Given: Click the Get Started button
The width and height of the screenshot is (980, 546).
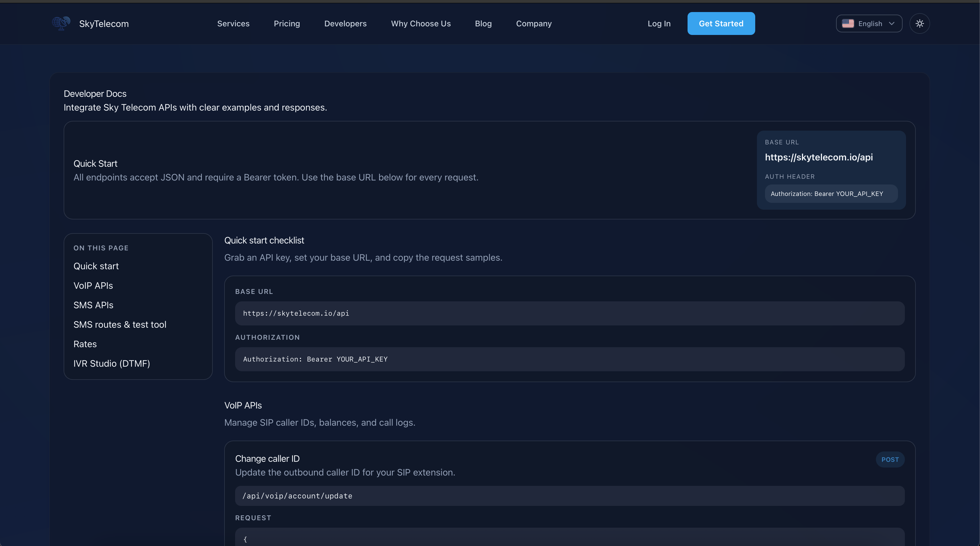Looking at the screenshot, I should pos(721,23).
